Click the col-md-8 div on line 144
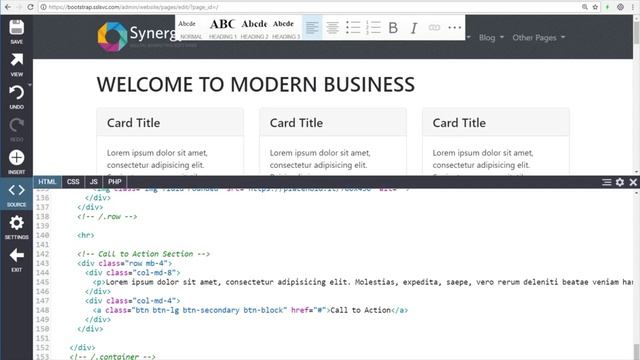 pos(133,273)
